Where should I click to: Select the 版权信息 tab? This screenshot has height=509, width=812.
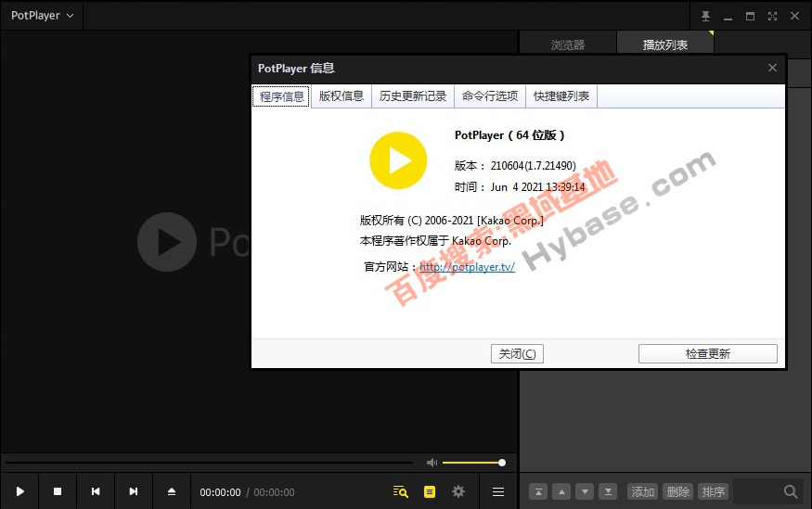pyautogui.click(x=342, y=96)
